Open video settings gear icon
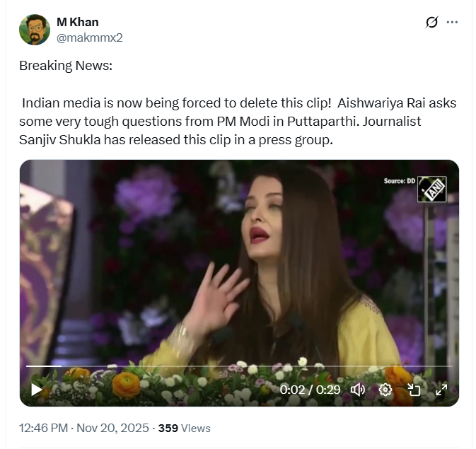Image resolution: width=476 pixels, height=449 pixels. 385,390
